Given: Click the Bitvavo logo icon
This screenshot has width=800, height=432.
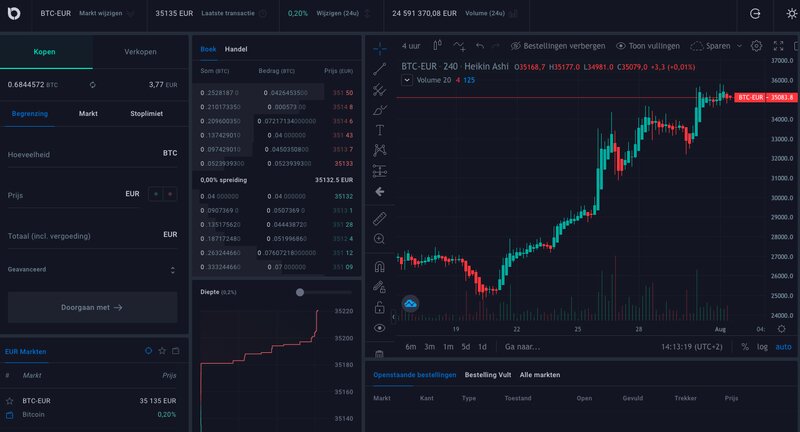Looking at the screenshot, I should [14, 13].
